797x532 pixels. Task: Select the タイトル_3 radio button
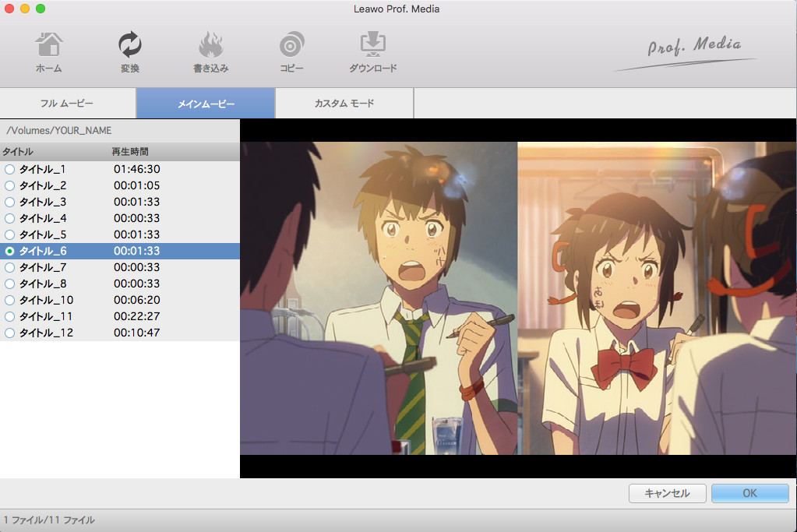[9, 202]
